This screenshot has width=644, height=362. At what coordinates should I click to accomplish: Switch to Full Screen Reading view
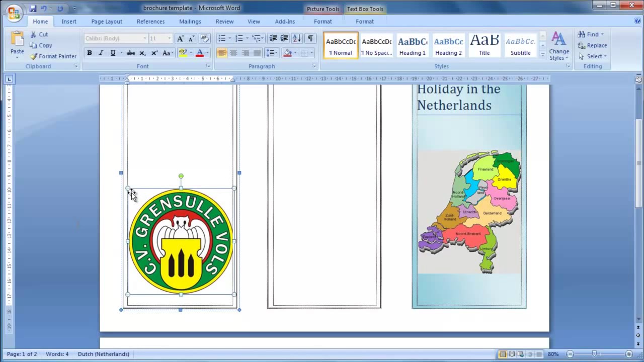click(512, 354)
